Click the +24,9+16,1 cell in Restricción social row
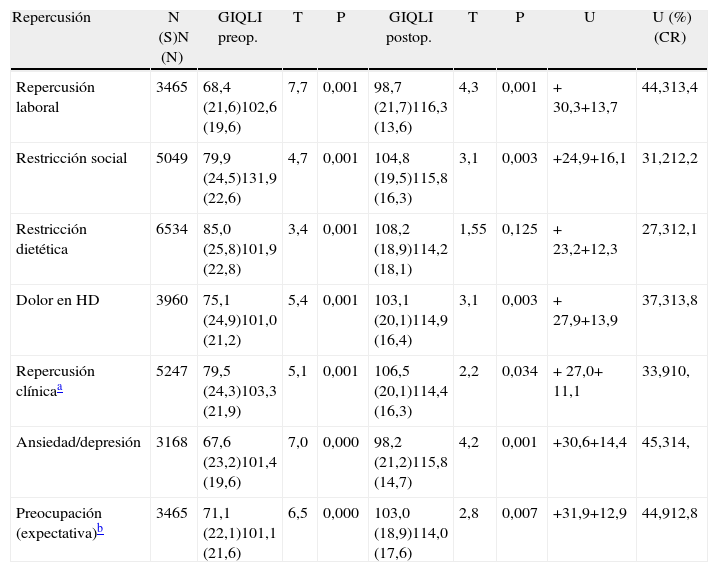718x572 pixels. pyautogui.click(x=588, y=157)
